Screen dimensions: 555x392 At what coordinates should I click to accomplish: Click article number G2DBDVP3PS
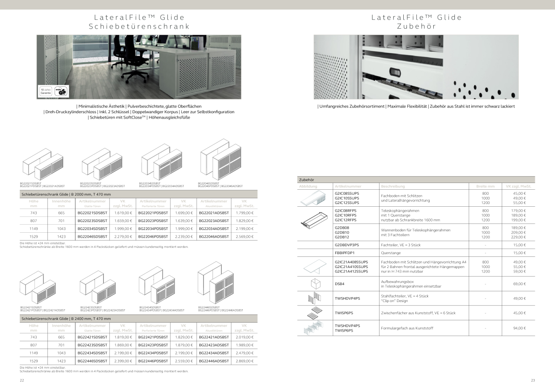point(347,245)
